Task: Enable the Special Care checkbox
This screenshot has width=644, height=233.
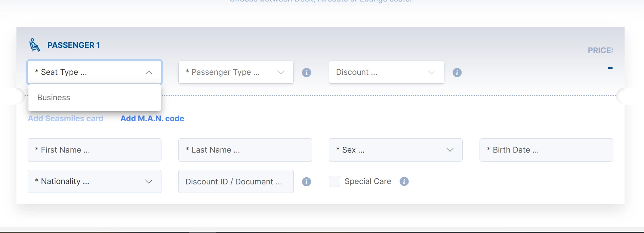Action: (x=335, y=181)
